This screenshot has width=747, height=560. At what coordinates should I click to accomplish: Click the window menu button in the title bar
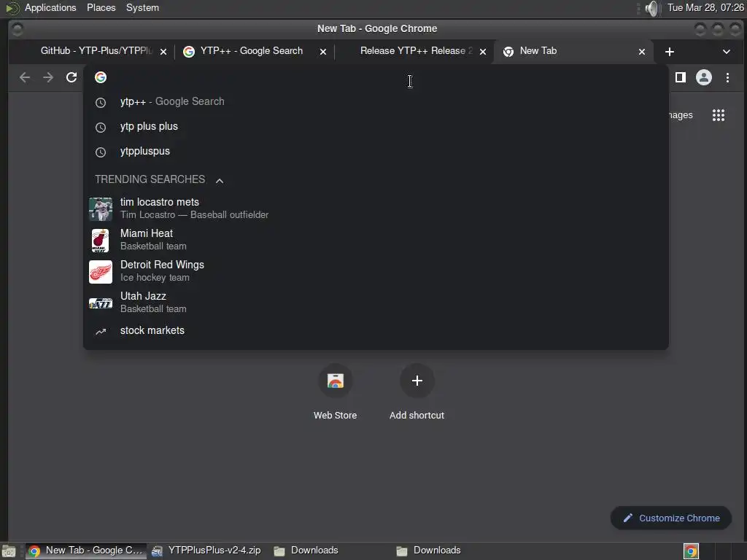tap(18, 29)
